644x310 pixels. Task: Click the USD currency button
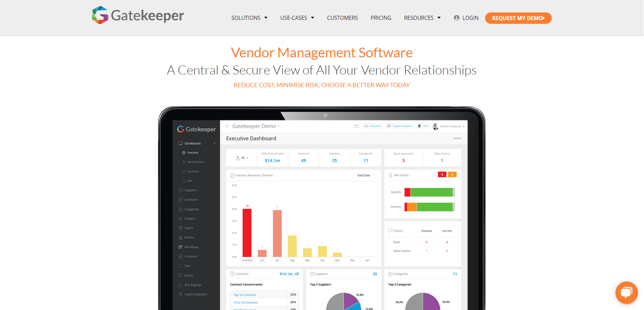tap(423, 126)
